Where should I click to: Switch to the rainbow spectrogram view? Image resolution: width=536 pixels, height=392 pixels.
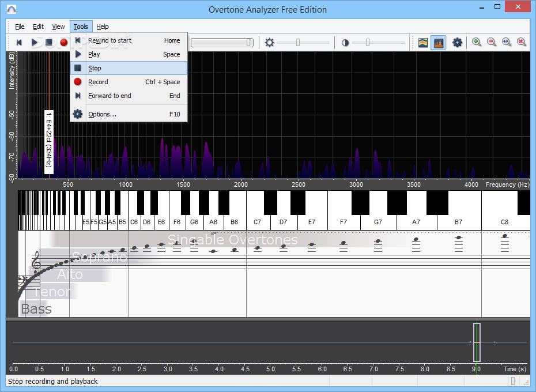tap(423, 43)
